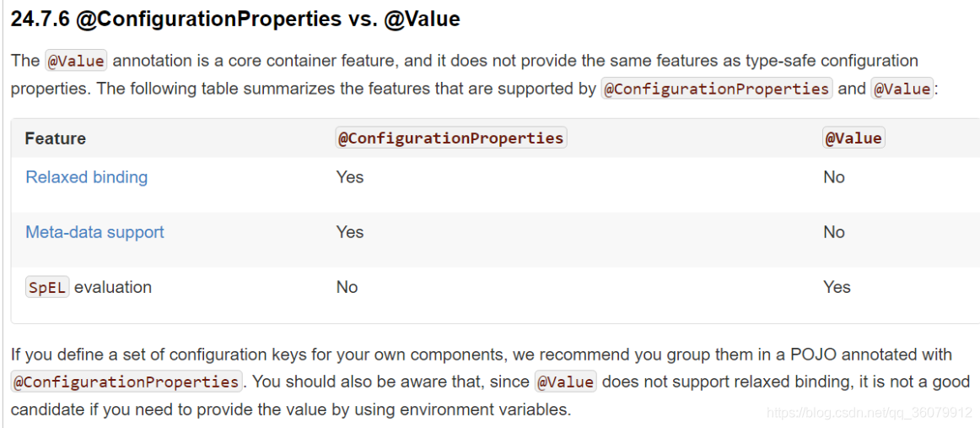The height and width of the screenshot is (428, 980).
Task: Open the Meta-data support link
Action: (94, 232)
